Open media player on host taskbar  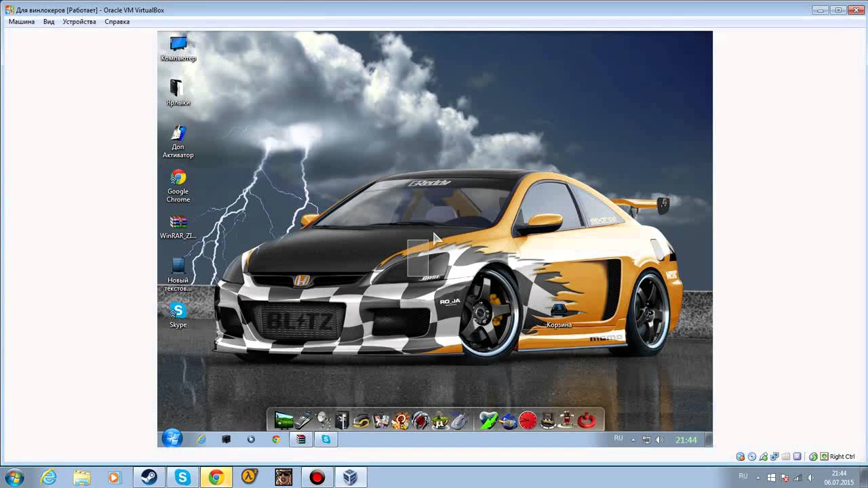point(115,477)
